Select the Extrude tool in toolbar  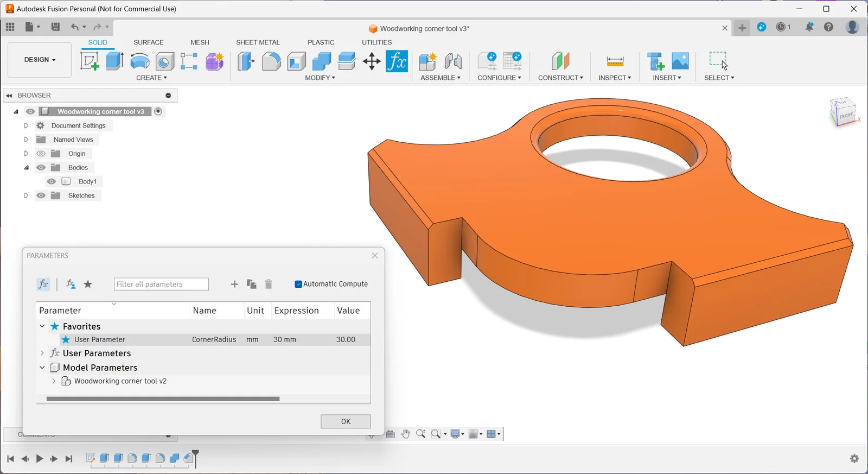click(114, 61)
